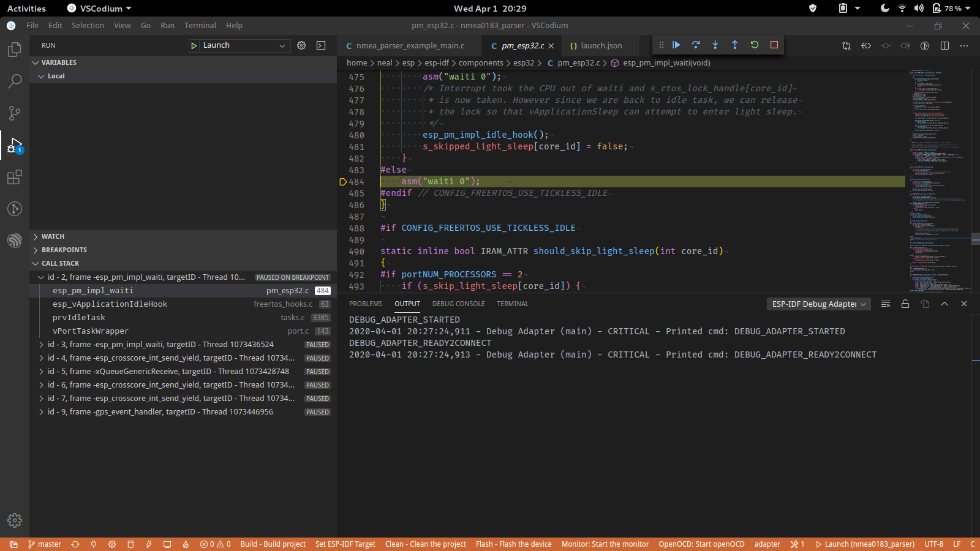Open the Extensions view
Viewport: 980px width, 551px height.
pos(14,177)
